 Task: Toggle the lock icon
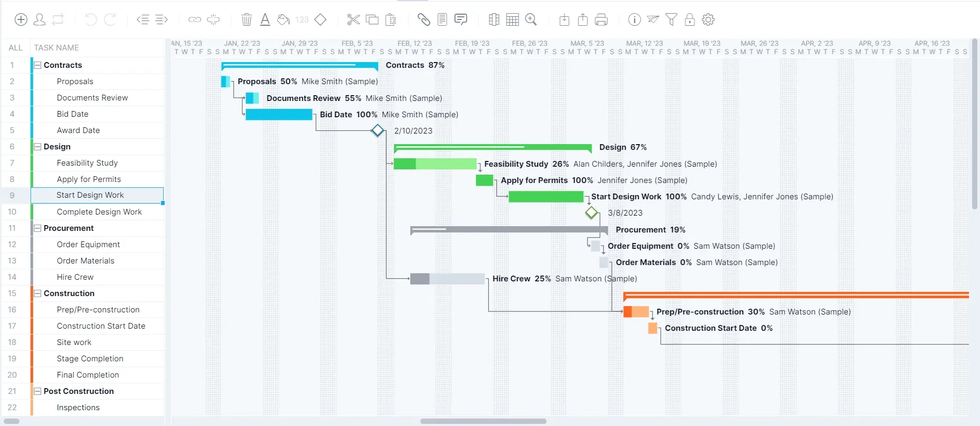pyautogui.click(x=690, y=19)
